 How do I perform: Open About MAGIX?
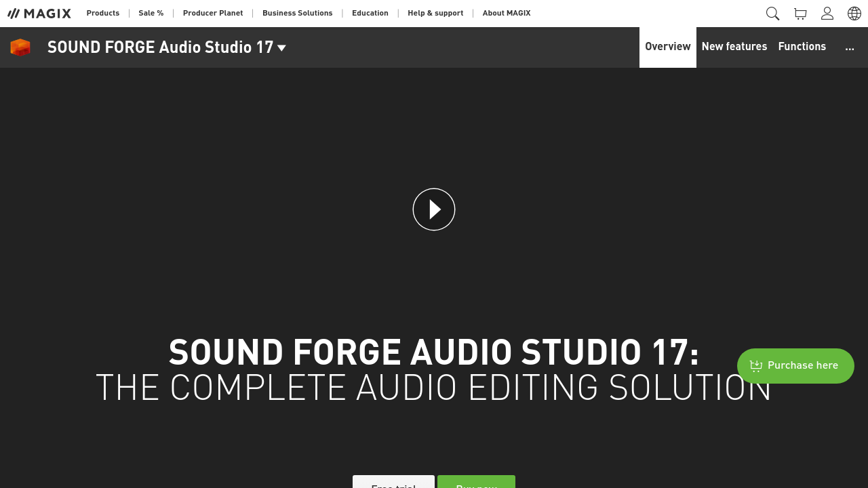507,14
